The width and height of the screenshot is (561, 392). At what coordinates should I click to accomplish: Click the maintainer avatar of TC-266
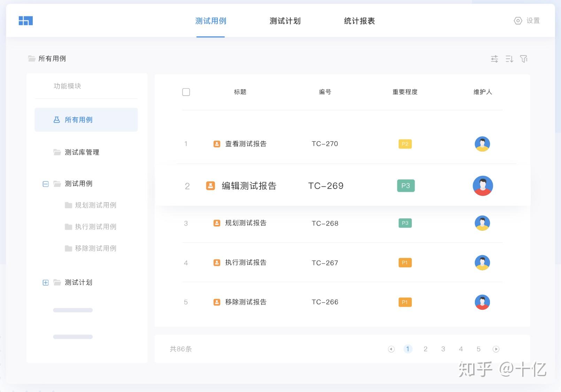coord(482,302)
